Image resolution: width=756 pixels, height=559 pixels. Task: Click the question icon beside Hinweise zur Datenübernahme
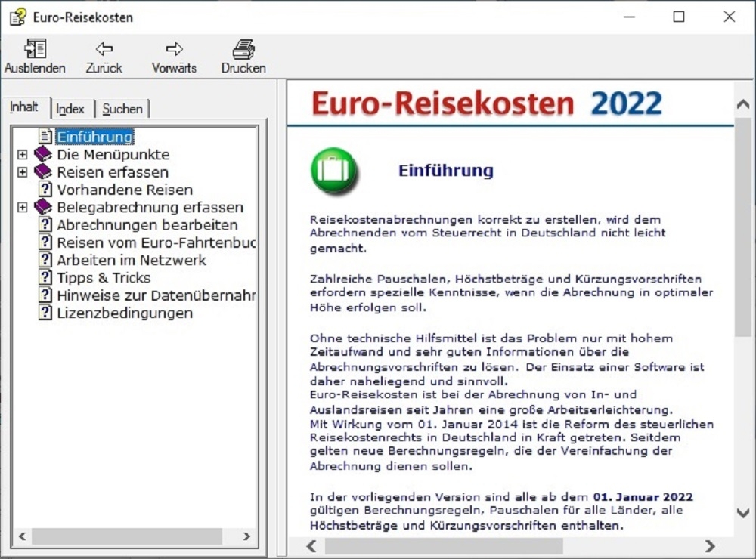click(45, 295)
